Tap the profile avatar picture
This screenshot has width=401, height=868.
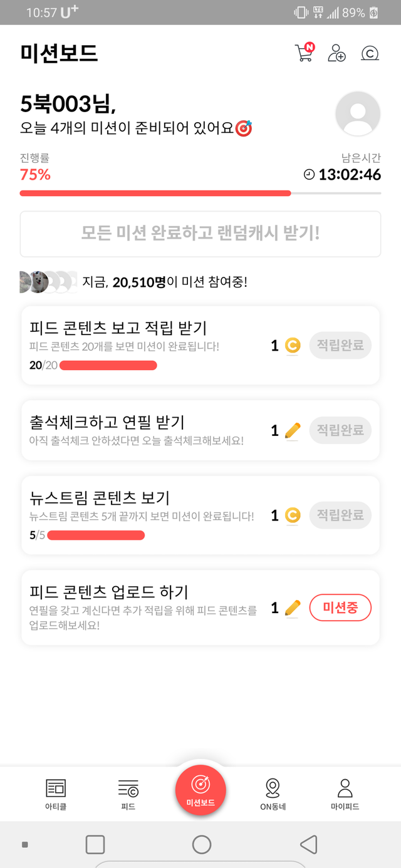358,113
